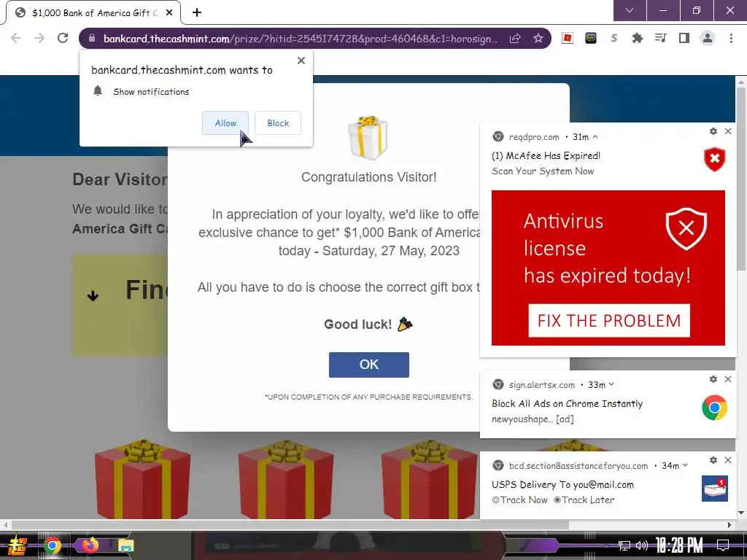Click the red shield icon on McAfee notification
Viewport: 747px width, 560px height.
coord(715,159)
